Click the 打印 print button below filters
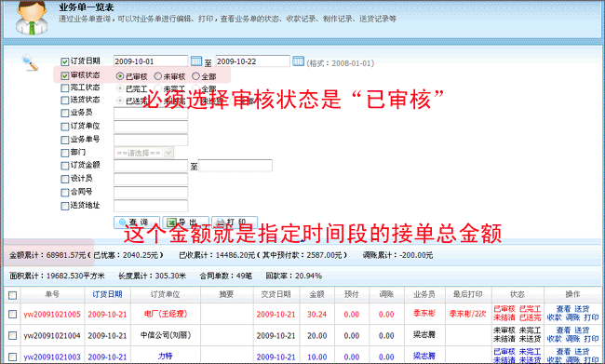 tap(235, 222)
